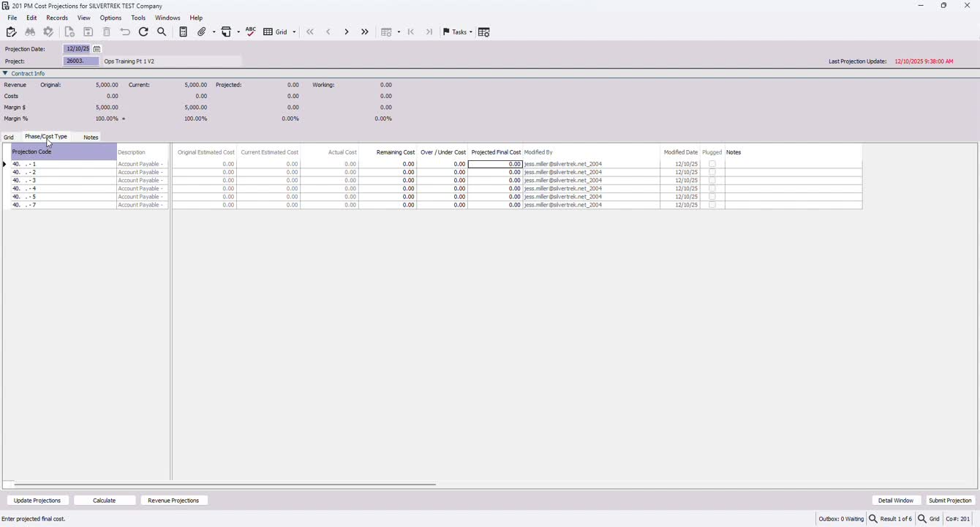Click the Calculate button

pos(105,501)
